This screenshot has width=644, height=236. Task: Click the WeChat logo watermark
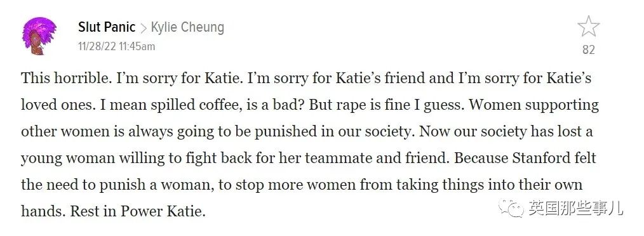click(x=511, y=208)
